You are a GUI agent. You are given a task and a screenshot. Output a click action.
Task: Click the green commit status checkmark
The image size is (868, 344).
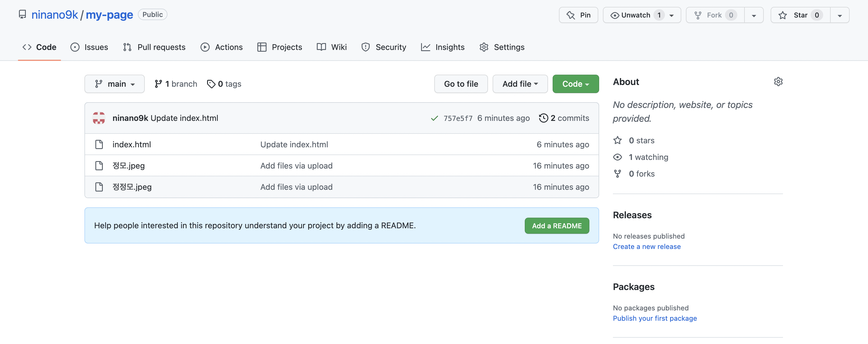pyautogui.click(x=434, y=118)
